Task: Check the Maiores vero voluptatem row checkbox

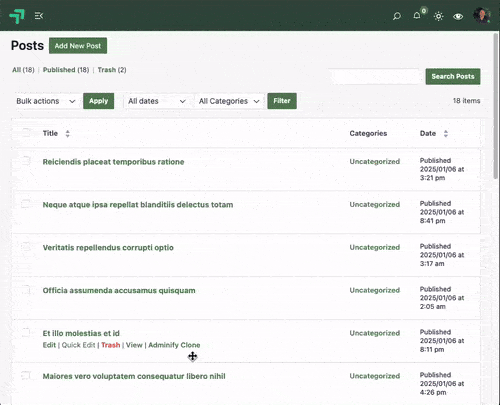Action: click(26, 375)
